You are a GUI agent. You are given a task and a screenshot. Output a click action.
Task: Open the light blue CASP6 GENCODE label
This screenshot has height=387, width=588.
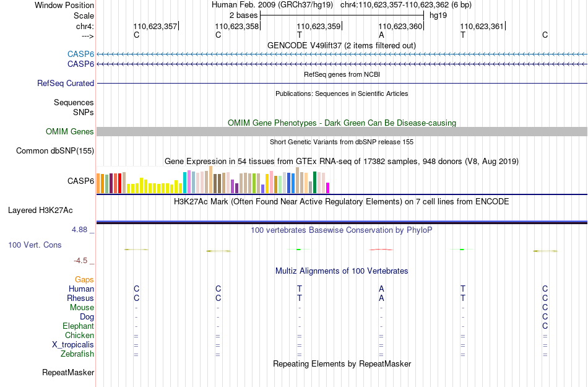[x=80, y=54]
